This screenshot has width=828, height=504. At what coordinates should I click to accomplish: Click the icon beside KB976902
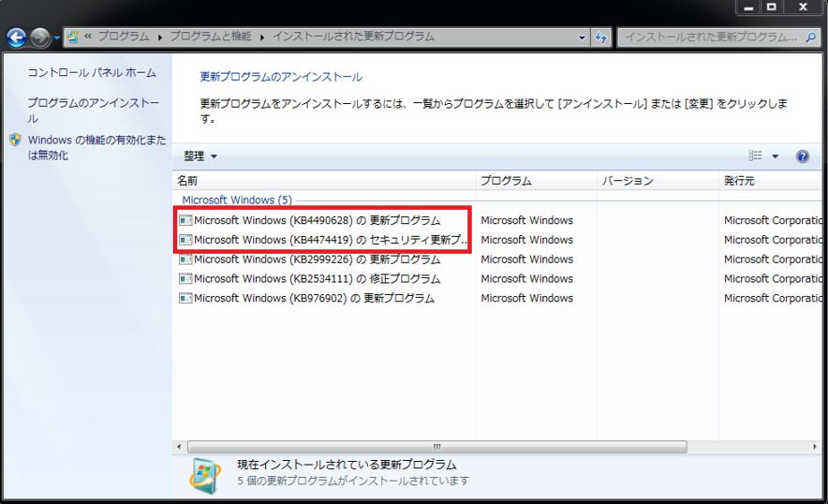click(185, 299)
